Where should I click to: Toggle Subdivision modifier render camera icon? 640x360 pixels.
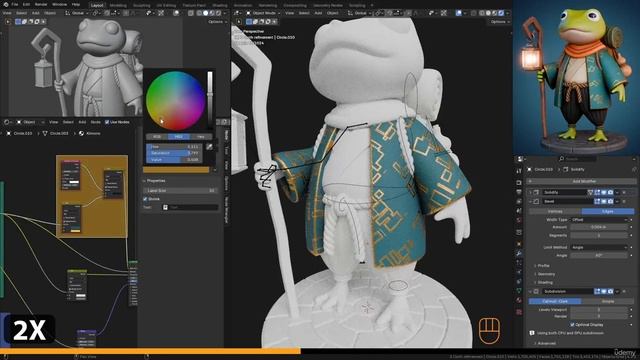pos(610,291)
